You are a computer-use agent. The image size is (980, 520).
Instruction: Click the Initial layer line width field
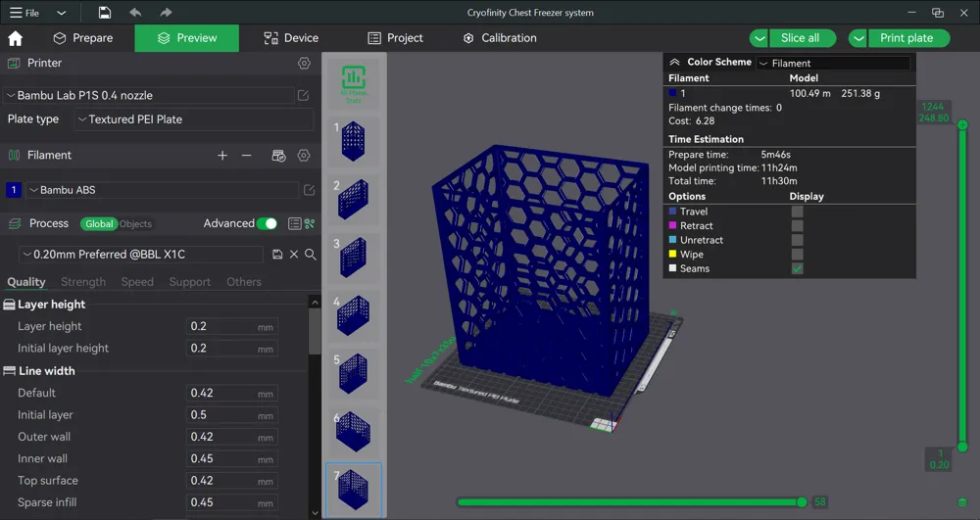coord(232,414)
